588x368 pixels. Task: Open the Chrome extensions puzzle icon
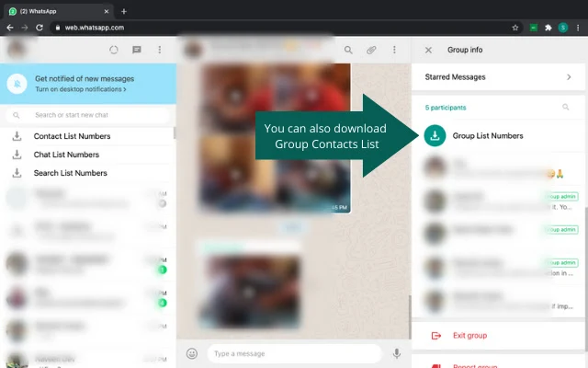click(x=548, y=28)
